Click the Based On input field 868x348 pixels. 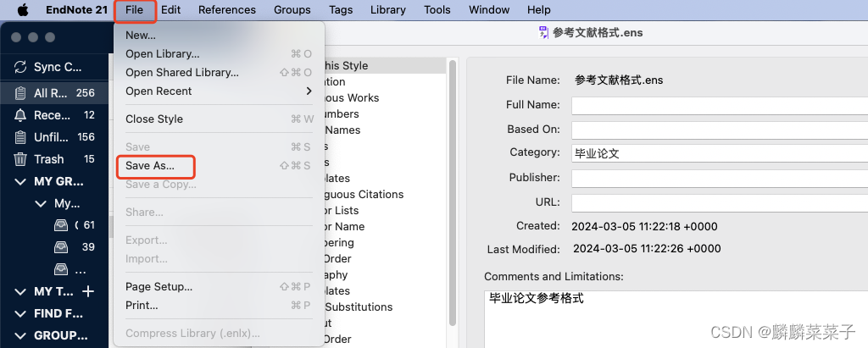[720, 130]
